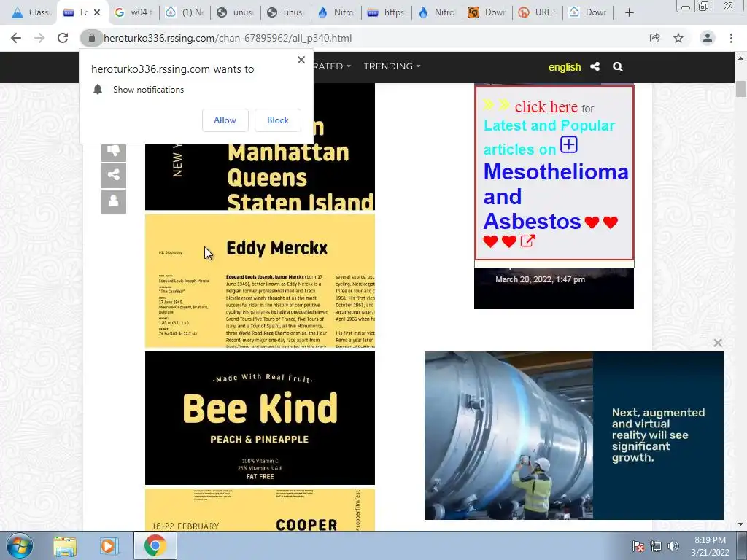Screen dimensions: 747x560
Task: Open the augmented reality video ad
Action: [x=573, y=435]
